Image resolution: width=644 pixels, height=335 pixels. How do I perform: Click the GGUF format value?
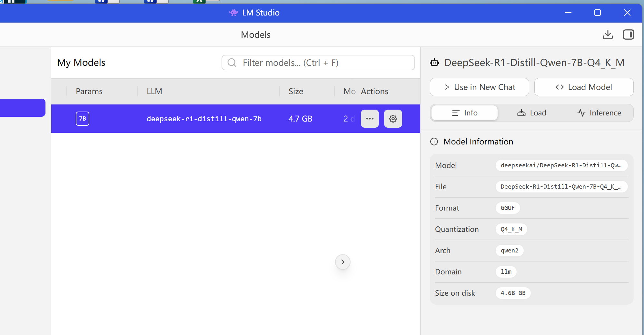pyautogui.click(x=508, y=208)
